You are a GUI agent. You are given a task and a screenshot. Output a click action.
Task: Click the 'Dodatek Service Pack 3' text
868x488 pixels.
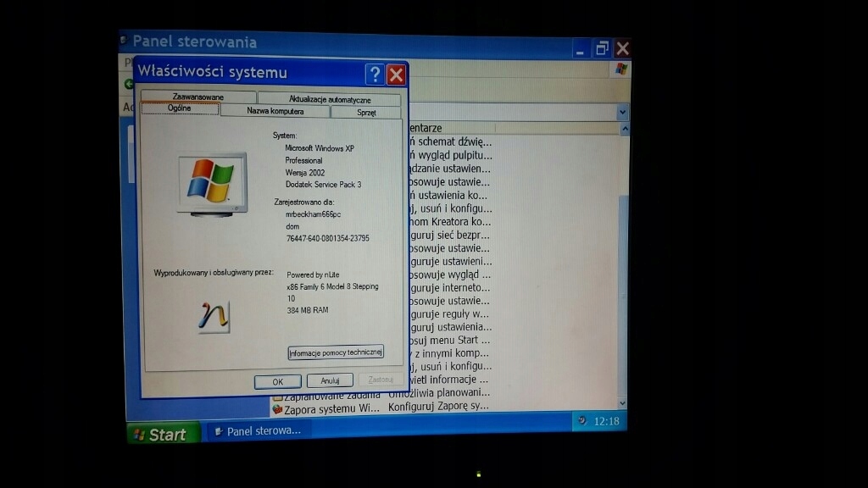323,185
